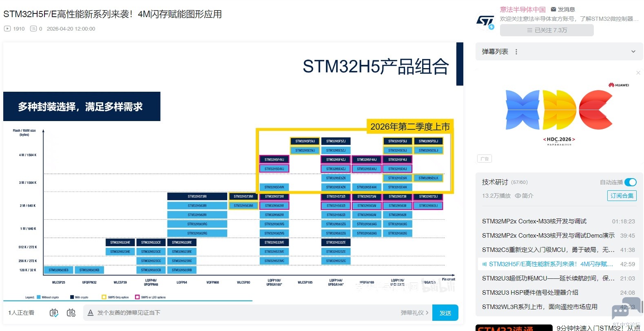Viewport: 644px width, 331px height.
Task: Click the uploader description 欢迎关注意法半导体官方账号
Action: tap(569, 19)
